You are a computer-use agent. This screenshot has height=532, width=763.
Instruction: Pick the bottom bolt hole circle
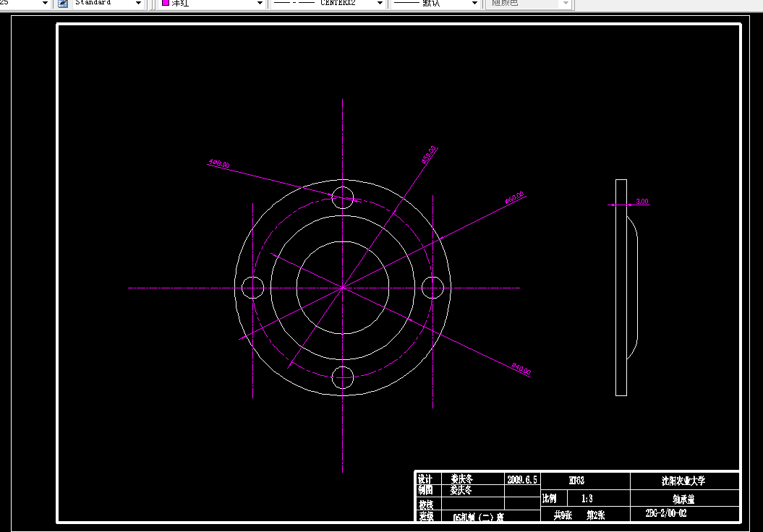click(343, 377)
